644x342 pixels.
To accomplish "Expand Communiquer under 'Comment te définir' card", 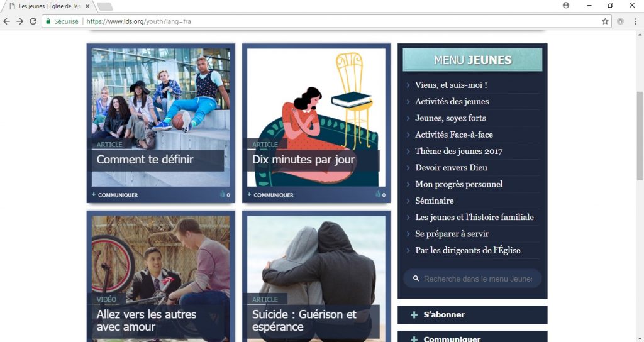I will tap(114, 195).
